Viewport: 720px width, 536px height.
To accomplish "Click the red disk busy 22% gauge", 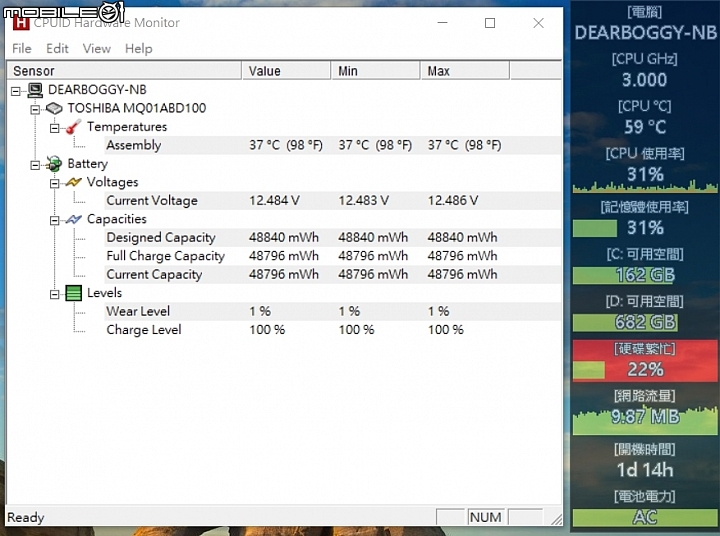I will (645, 361).
